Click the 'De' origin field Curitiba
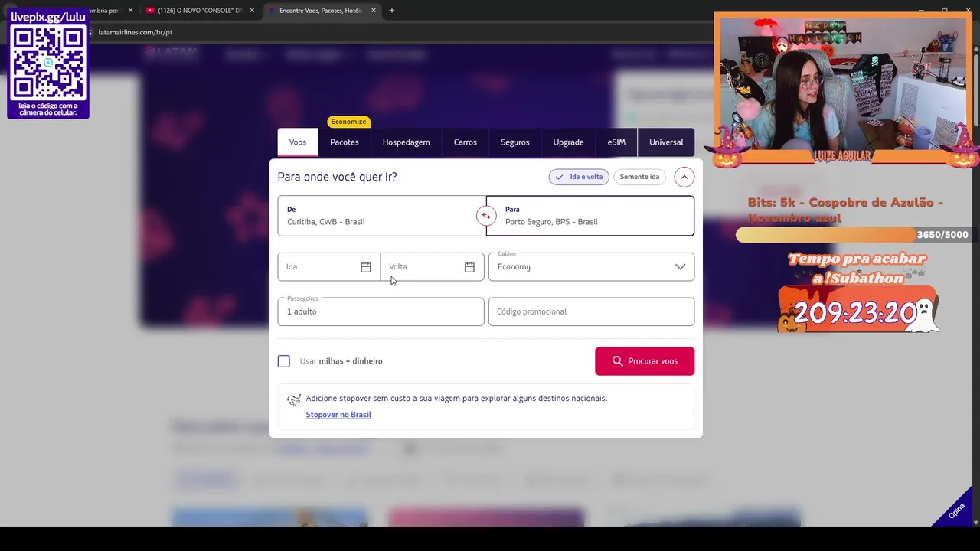The width and height of the screenshot is (980, 551). click(381, 216)
